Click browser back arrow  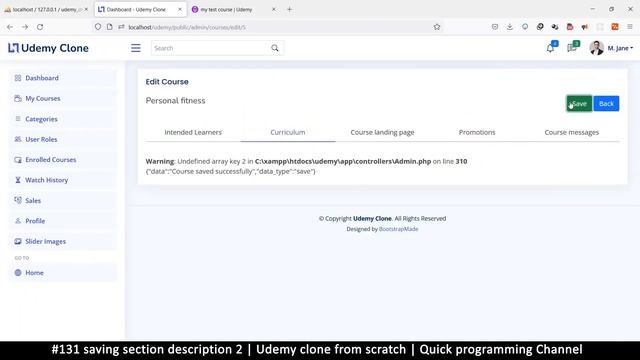10,27
